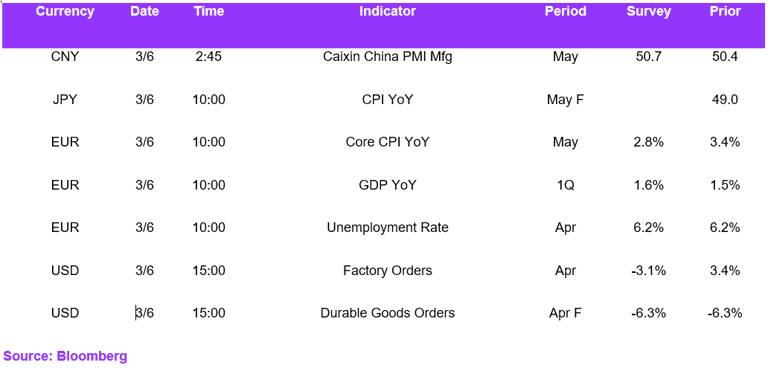Click the Currency column header
Screen dimensions: 770x371
click(x=65, y=11)
